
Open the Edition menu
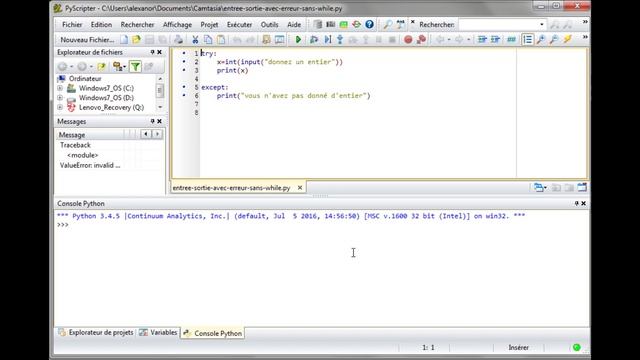point(101,24)
